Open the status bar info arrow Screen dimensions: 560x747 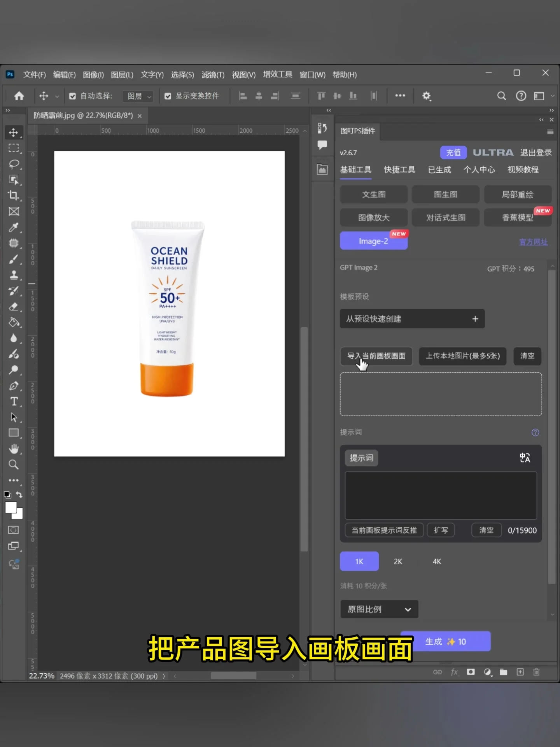[x=164, y=676]
